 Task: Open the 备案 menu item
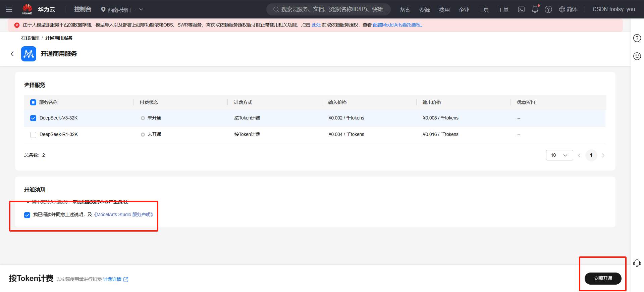(405, 10)
